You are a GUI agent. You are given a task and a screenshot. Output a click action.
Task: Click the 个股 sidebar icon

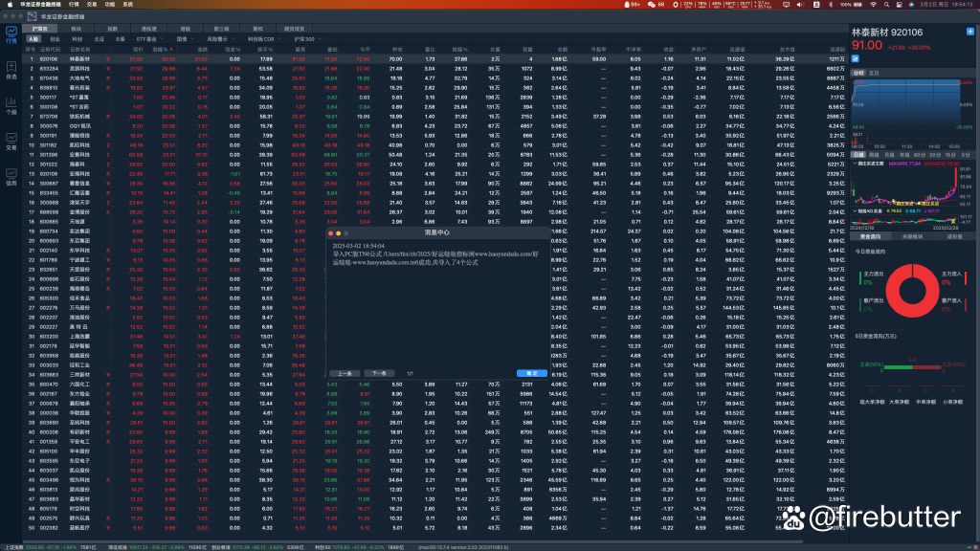[11, 107]
